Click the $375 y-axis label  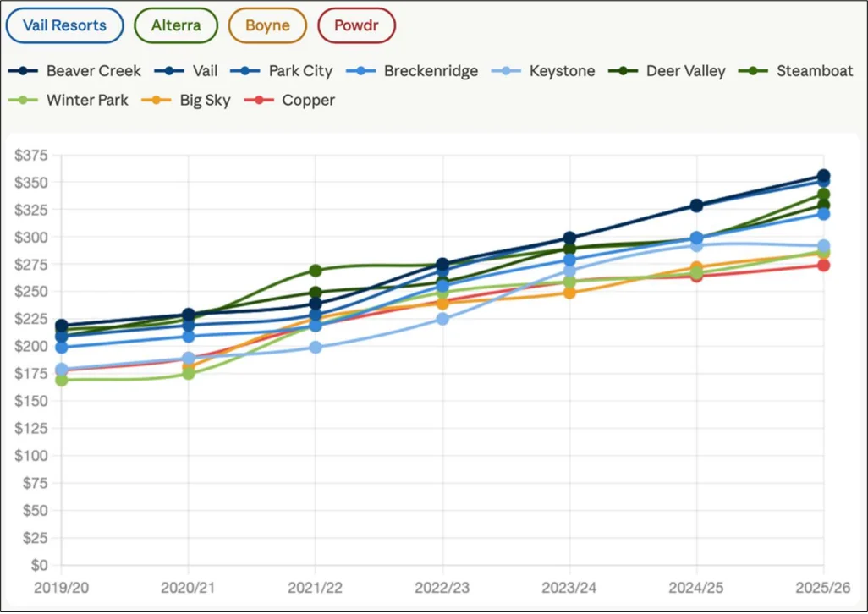pos(31,156)
